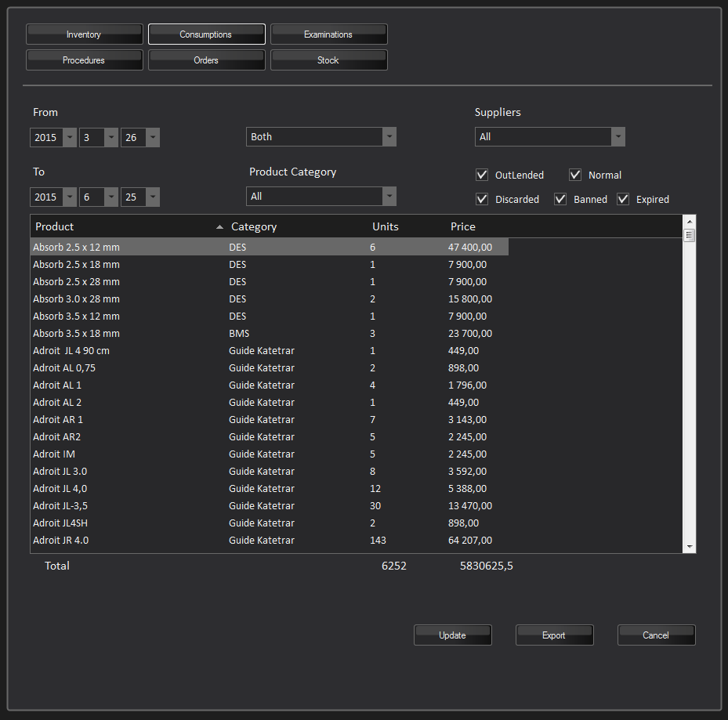Select the Consumptions tab

tap(207, 34)
